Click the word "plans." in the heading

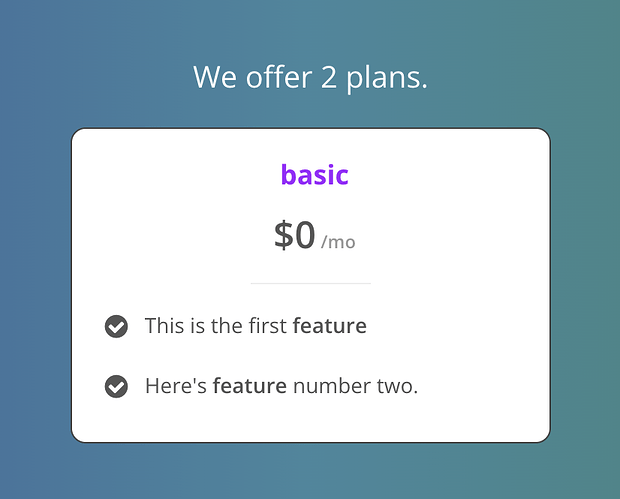387,78
